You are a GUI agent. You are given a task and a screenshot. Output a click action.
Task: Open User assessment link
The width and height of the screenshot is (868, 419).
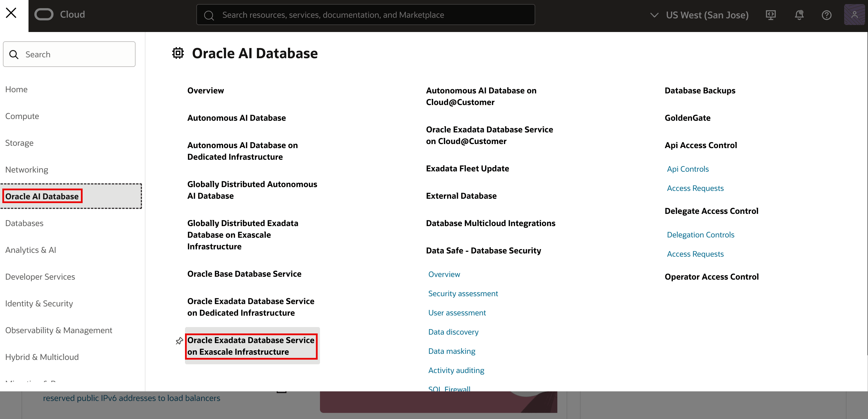click(x=457, y=313)
